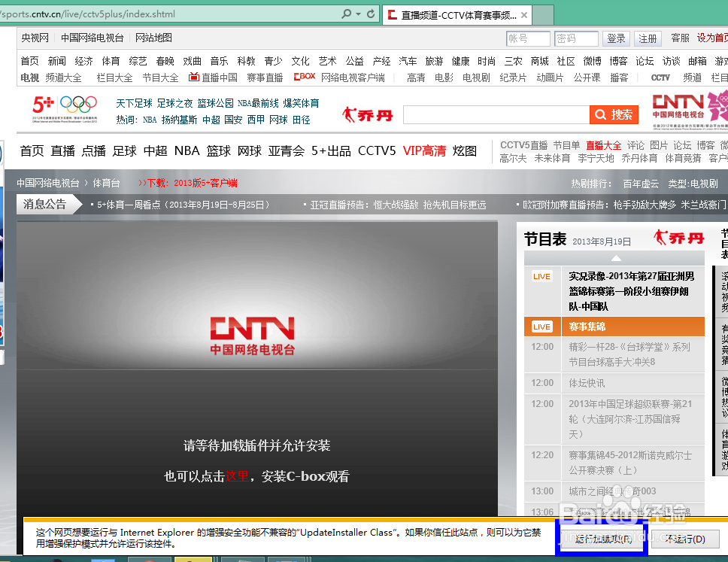Open 体育 in the top category nav
The image size is (728, 562).
point(111,61)
